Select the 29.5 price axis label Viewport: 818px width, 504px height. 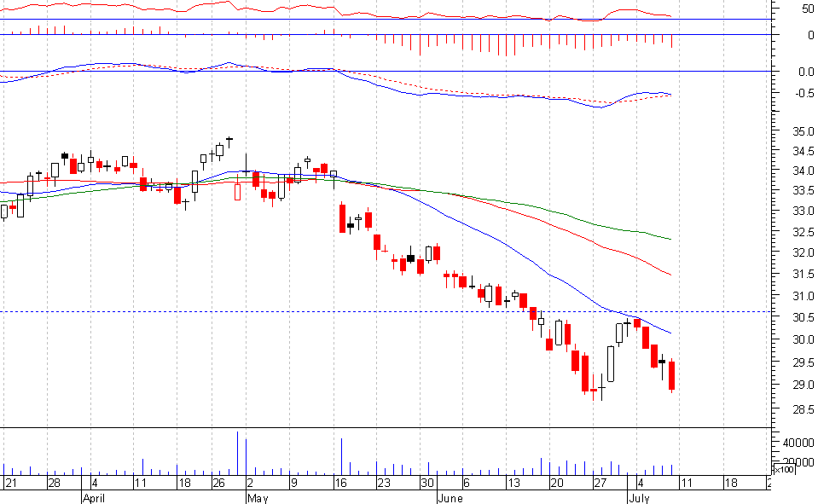coord(803,362)
